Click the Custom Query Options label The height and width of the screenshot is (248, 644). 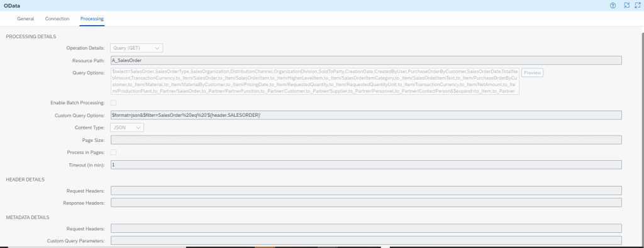tap(80, 116)
